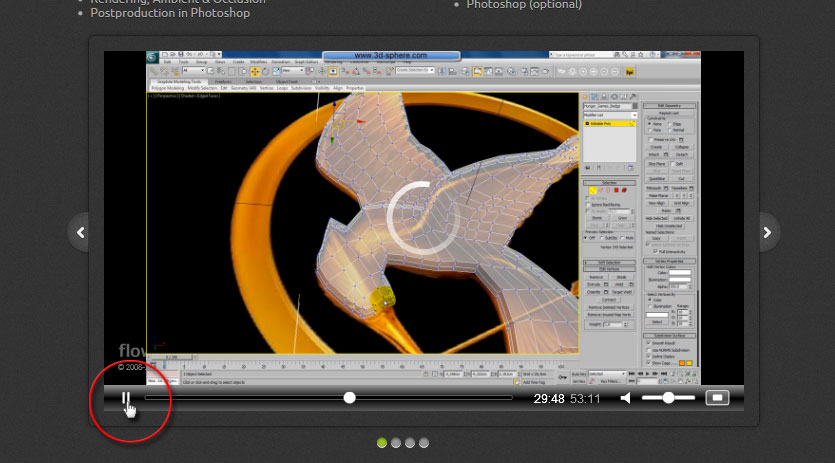Image resolution: width=835 pixels, height=463 pixels.
Task: Click the 'Postproduction in Photoshop' bullet text
Action: click(170, 13)
